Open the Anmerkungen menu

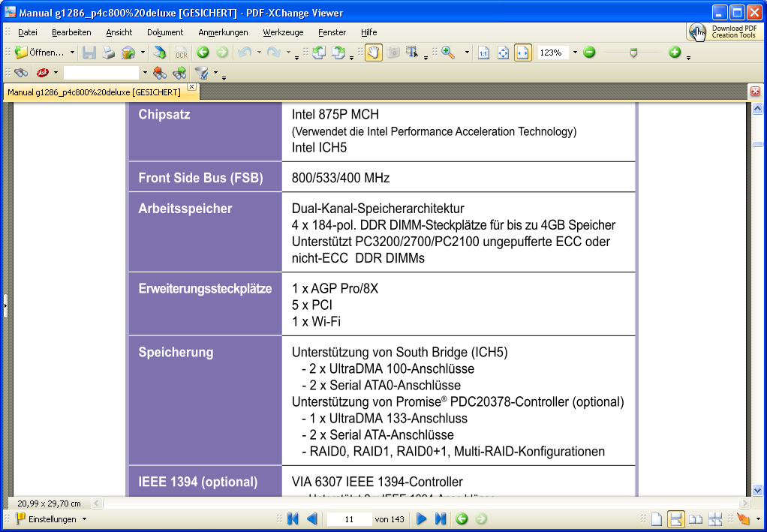[x=223, y=32]
